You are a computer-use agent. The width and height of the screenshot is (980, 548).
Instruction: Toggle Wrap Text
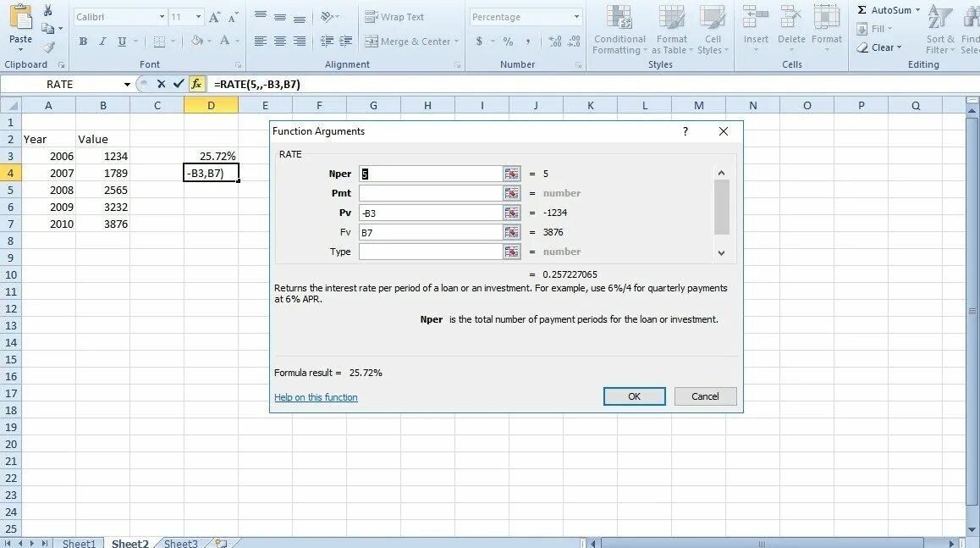(394, 17)
